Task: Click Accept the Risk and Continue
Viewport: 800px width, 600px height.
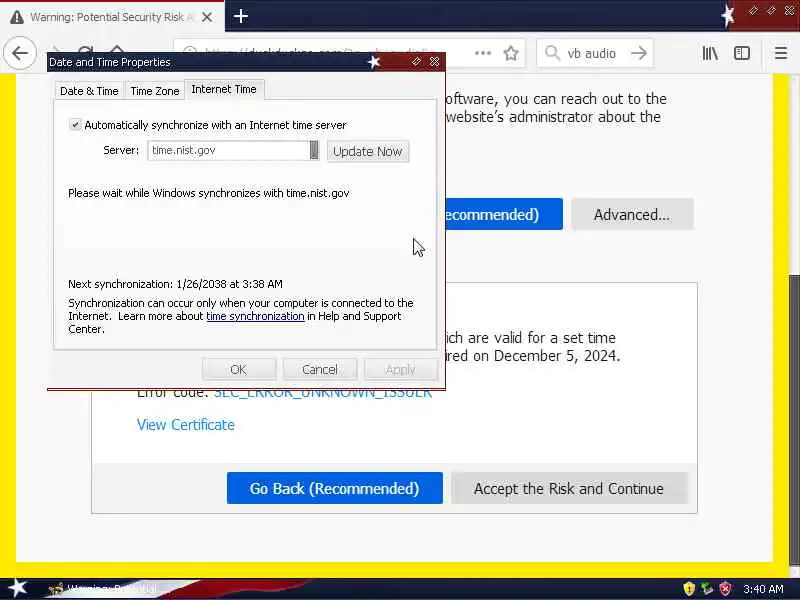Action: tap(569, 488)
